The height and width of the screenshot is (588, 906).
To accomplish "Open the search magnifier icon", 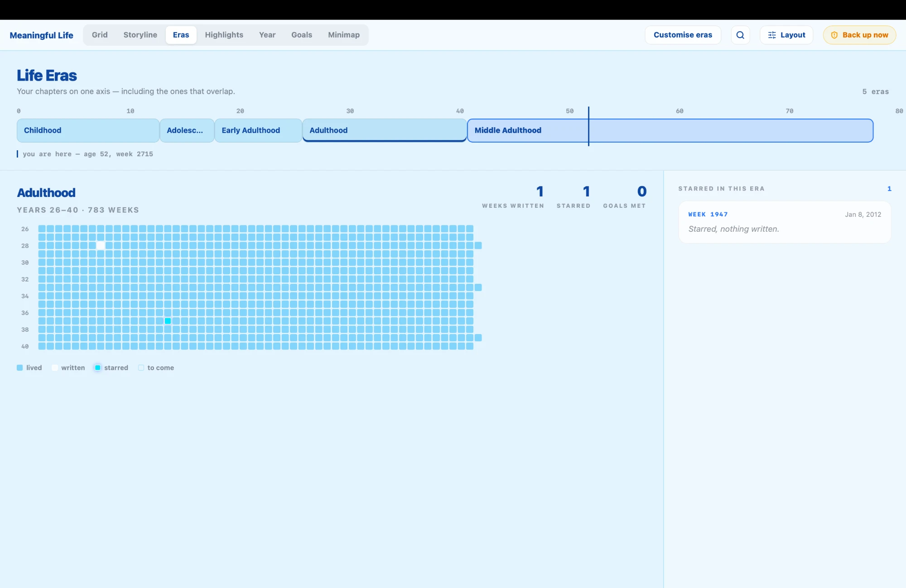I will pyautogui.click(x=740, y=35).
